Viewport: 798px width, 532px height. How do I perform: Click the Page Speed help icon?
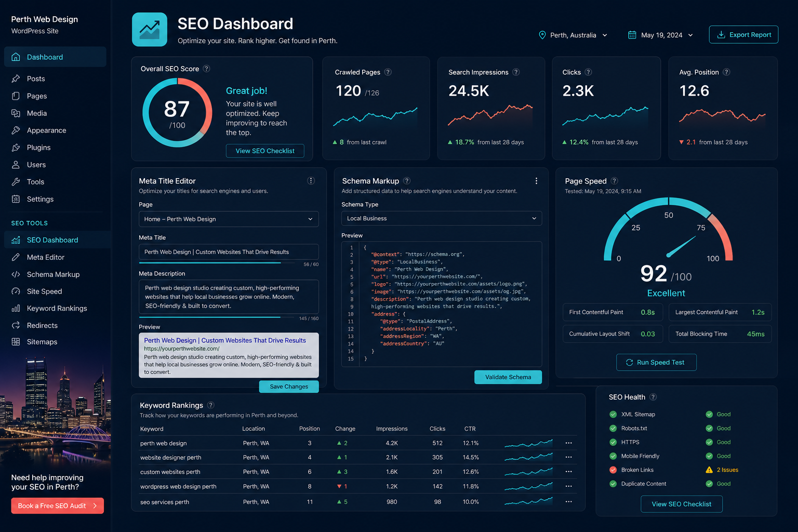(614, 181)
